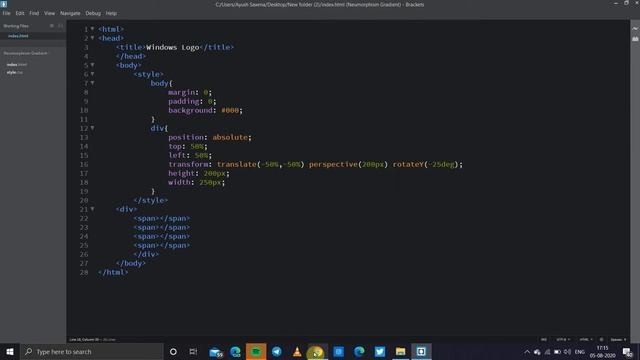Screen dimensions: 640x360
Task: Click 'perspective' in transform line
Action: [x=333, y=164]
